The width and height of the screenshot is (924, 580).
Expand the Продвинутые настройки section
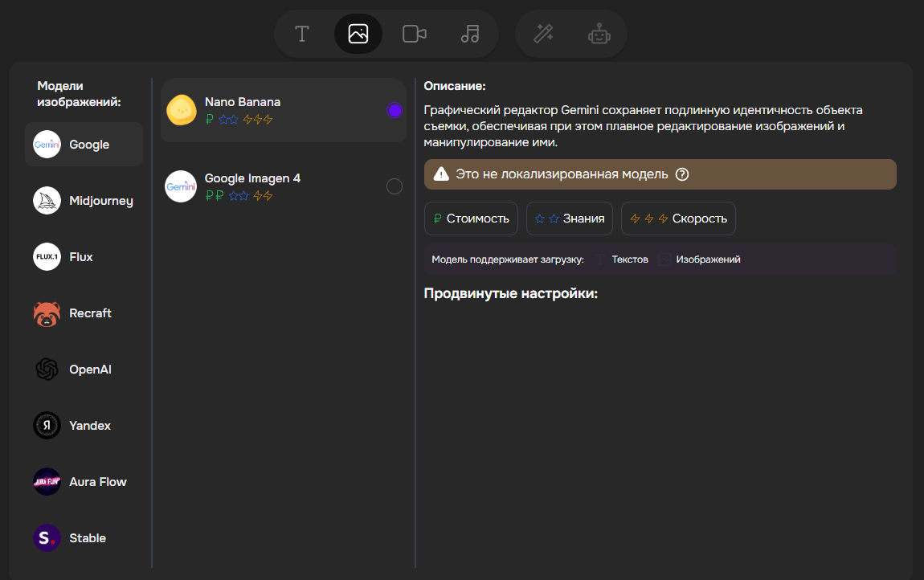point(511,293)
